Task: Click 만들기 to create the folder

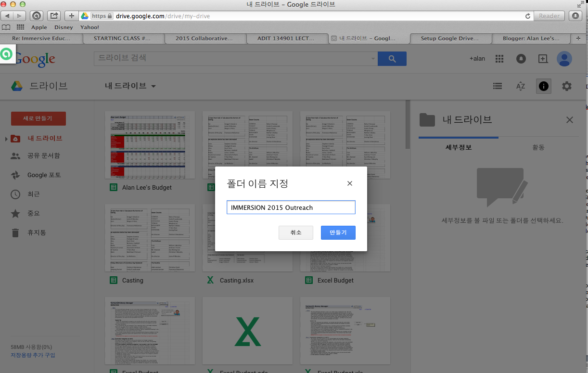Action: point(338,233)
